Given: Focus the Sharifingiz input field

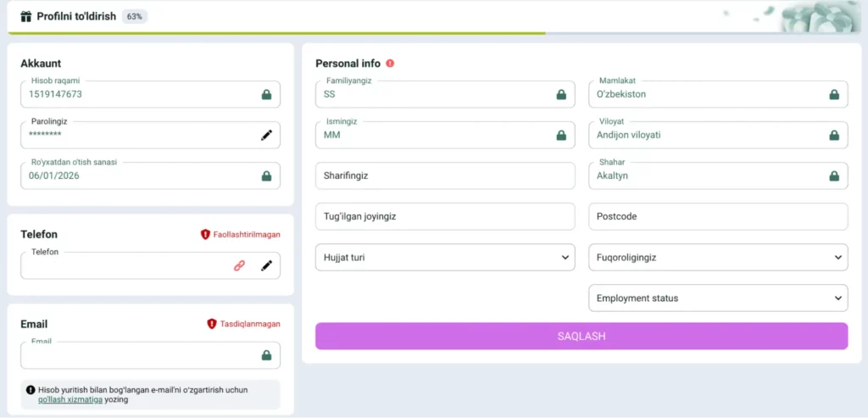Looking at the screenshot, I should [x=445, y=176].
